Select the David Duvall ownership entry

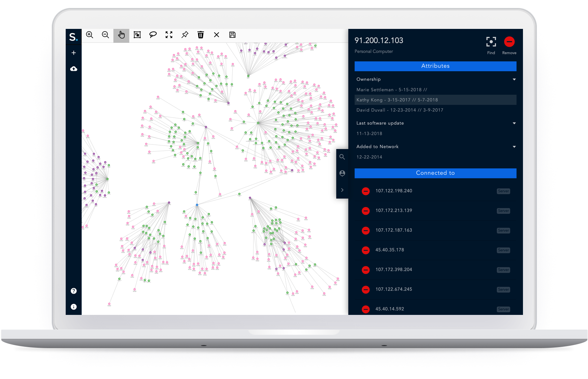(400, 110)
